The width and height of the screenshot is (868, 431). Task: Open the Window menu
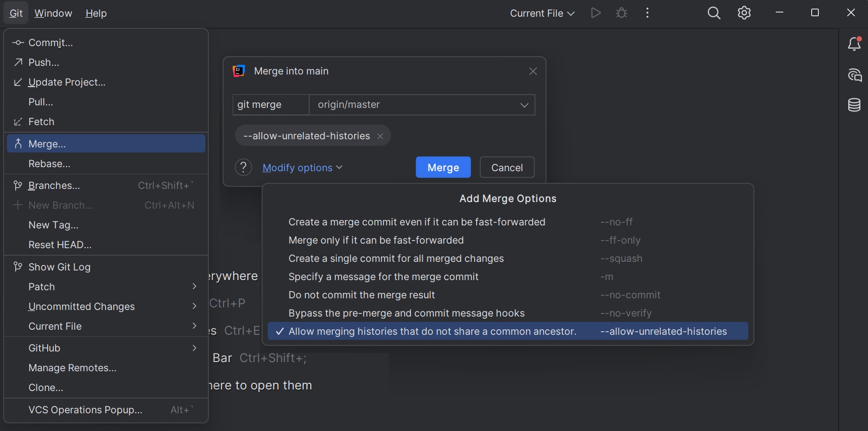[53, 13]
